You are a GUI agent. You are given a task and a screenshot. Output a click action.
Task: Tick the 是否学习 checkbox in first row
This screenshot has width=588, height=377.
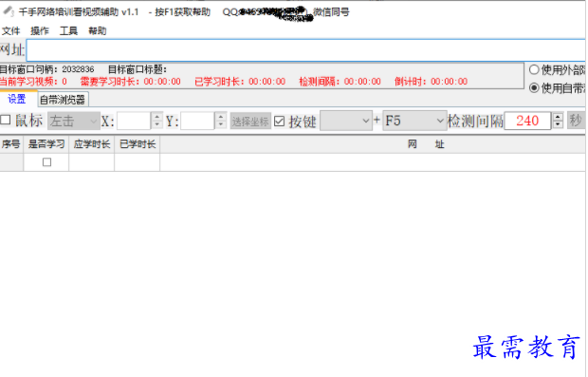(46, 162)
